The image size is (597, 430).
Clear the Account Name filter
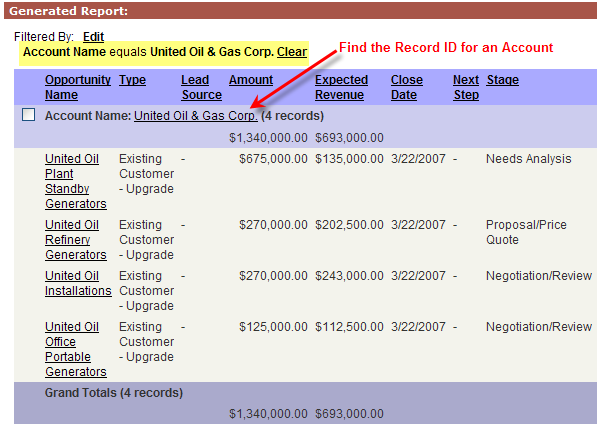click(292, 52)
